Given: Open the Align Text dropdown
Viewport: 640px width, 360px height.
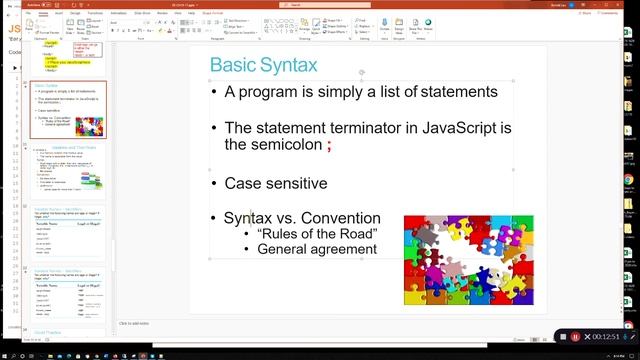Looking at the screenshot, I should (x=233, y=27).
